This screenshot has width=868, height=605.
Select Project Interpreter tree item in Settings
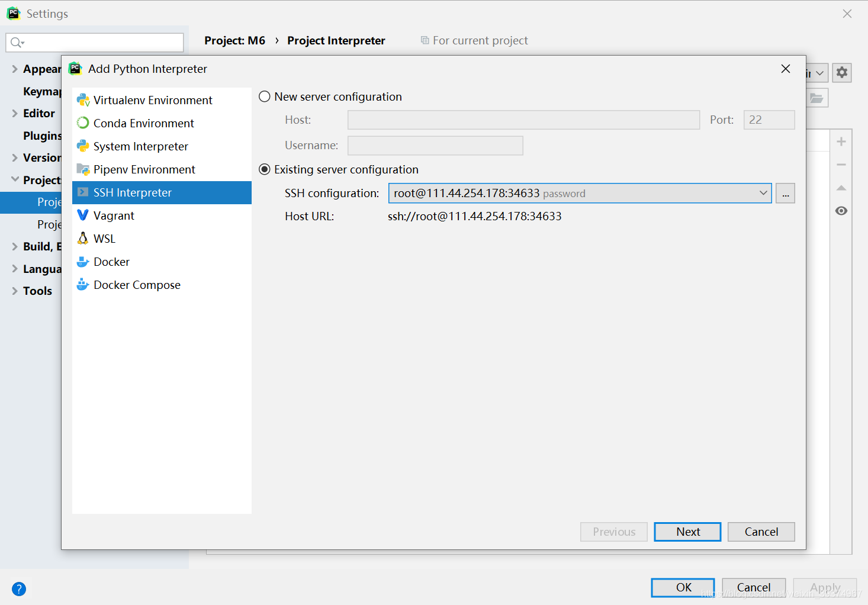pos(31,202)
